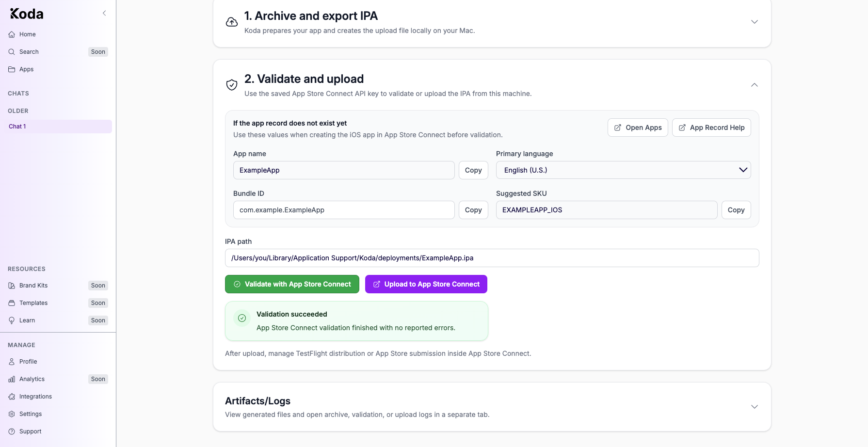
Task: Click the cloud upload icon beside Archive and export IPA
Action: click(x=232, y=22)
